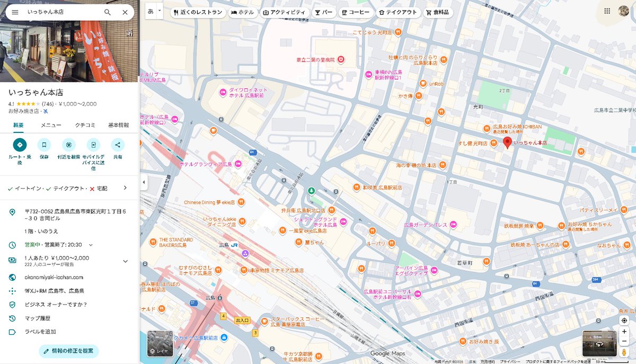The width and height of the screenshot is (636, 364).
Task: Click the 広島 JR station icon
Action: click(x=234, y=245)
